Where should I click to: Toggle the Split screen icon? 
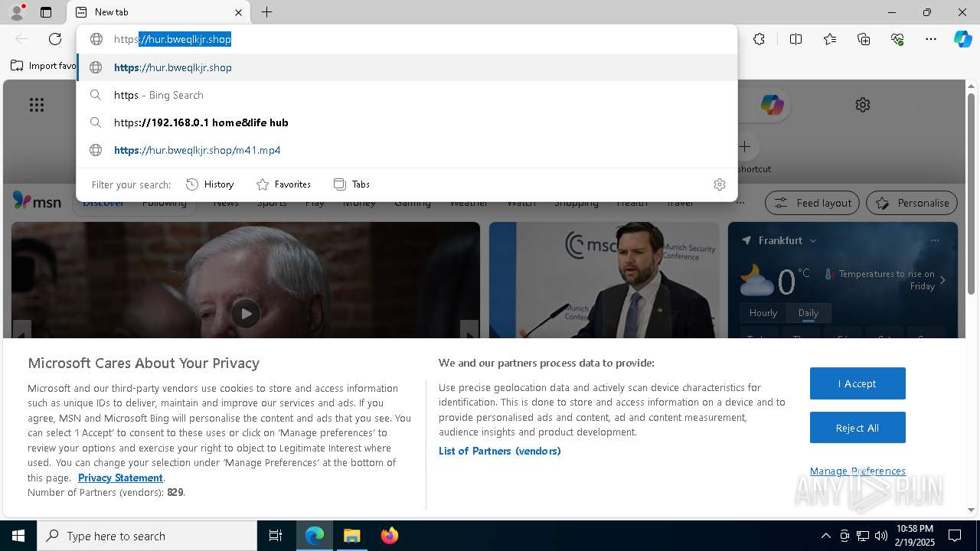[x=795, y=39]
